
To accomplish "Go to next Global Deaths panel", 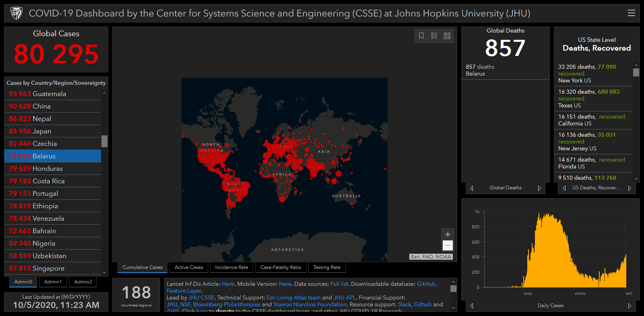I will pyautogui.click(x=539, y=188).
